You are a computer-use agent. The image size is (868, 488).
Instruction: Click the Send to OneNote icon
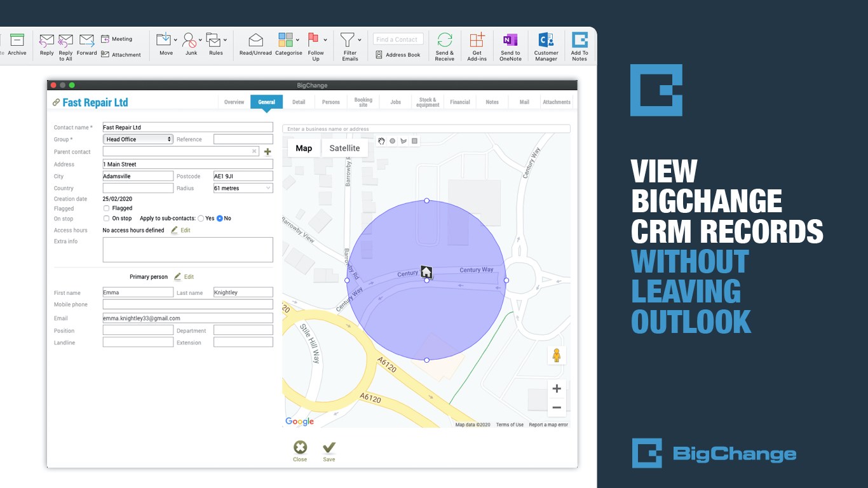(x=510, y=40)
